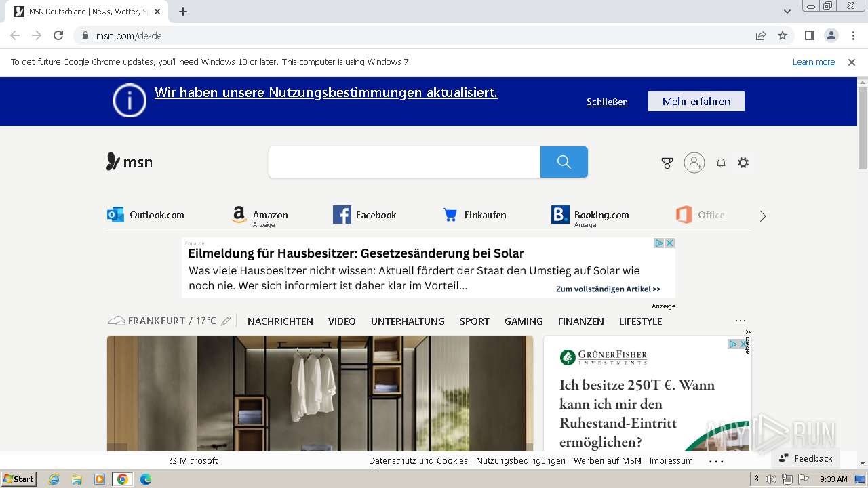Screen dimensions: 868x488
Task: Open the Einkaufen shortcut
Action: [x=474, y=215]
